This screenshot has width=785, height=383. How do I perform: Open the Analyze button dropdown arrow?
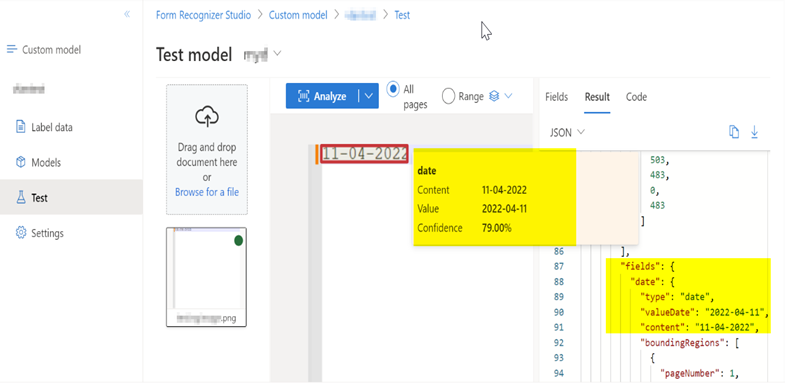(369, 96)
